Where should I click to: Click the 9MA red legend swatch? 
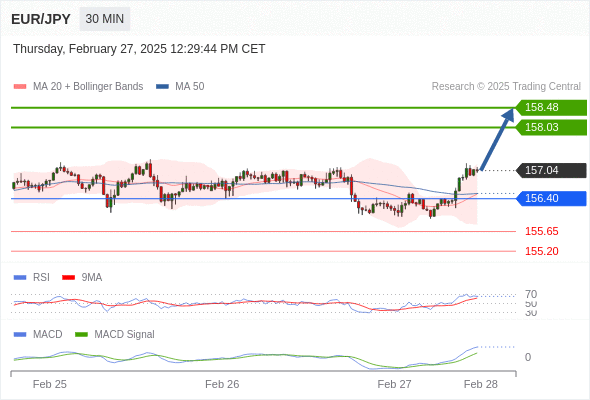coord(68,278)
